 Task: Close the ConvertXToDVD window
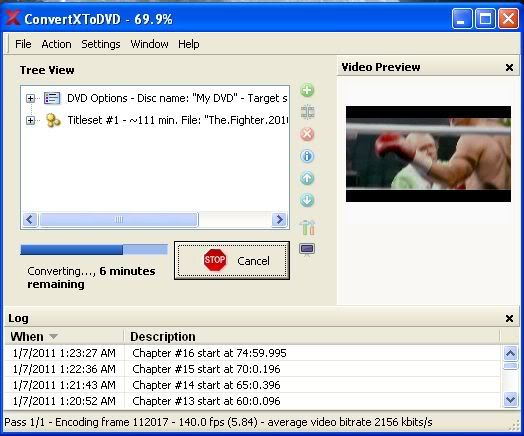(508, 19)
